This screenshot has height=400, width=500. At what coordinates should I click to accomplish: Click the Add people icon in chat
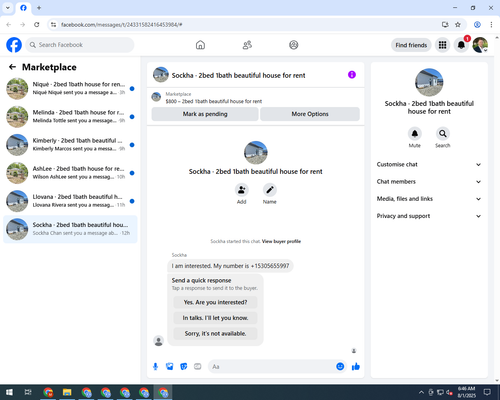tap(242, 190)
